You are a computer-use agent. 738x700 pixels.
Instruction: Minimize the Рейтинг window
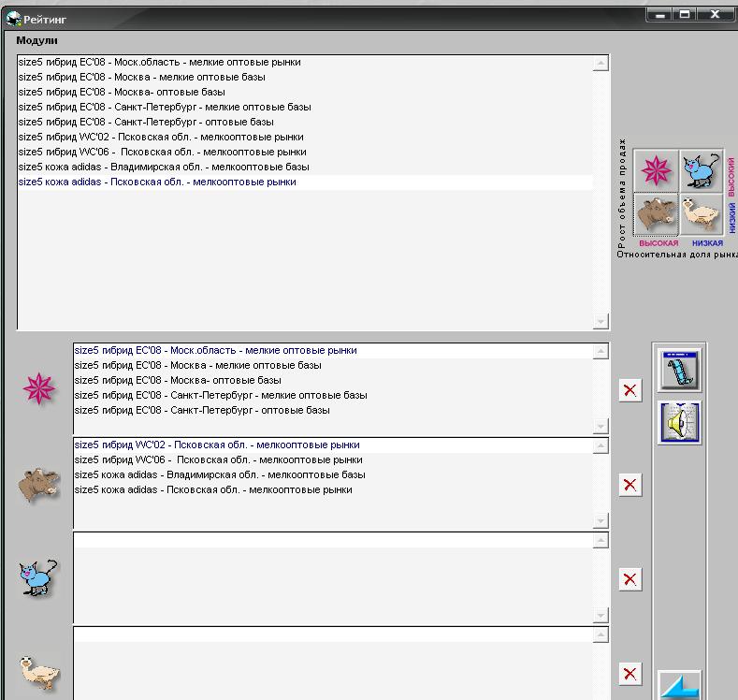[x=659, y=15]
